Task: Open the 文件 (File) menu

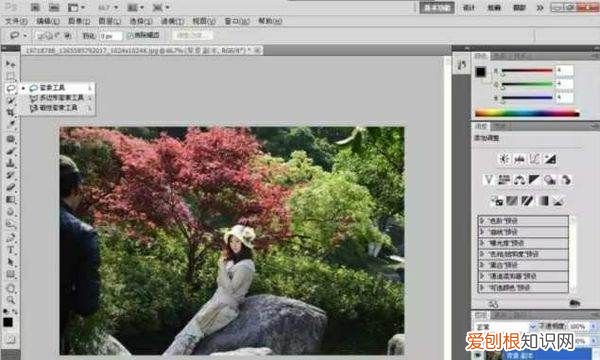Action: point(16,21)
